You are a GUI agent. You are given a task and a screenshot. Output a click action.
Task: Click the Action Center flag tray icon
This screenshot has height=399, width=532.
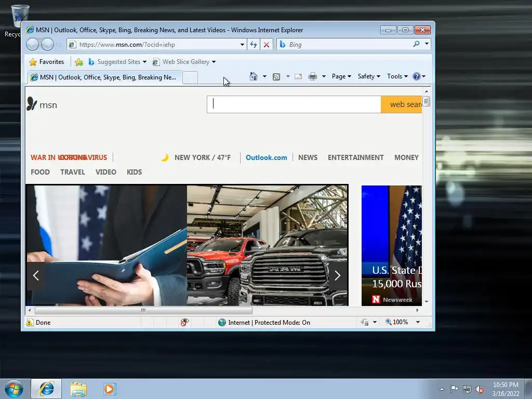(x=454, y=389)
